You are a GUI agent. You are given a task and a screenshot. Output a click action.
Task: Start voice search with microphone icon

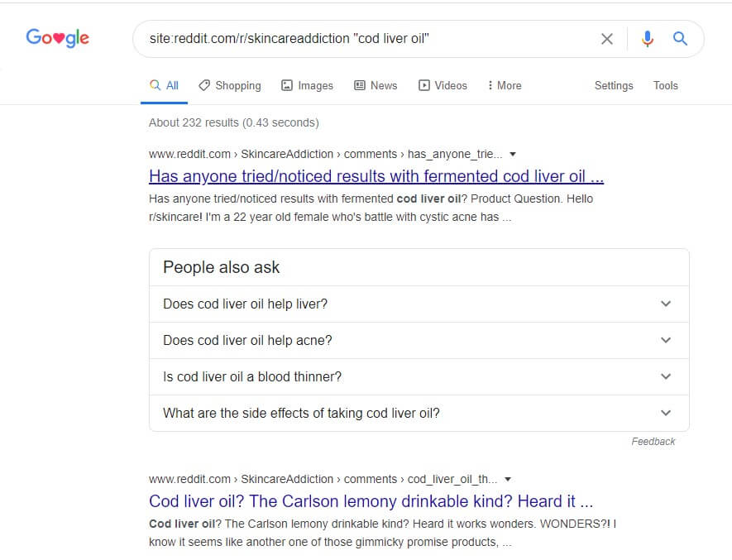tap(647, 39)
